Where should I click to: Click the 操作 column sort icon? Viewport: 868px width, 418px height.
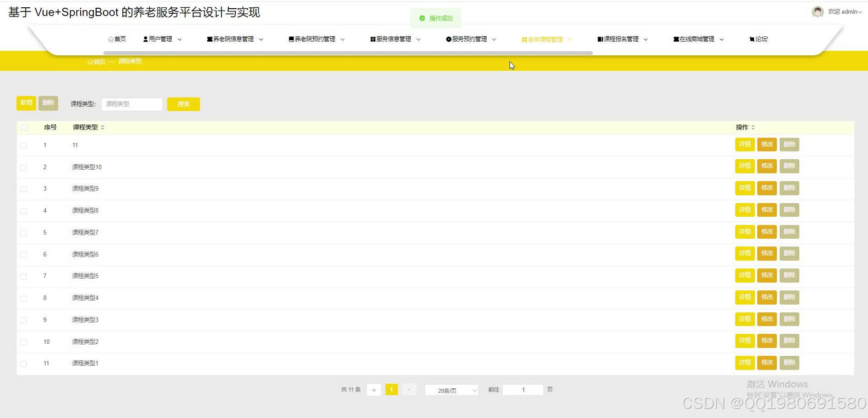753,128
